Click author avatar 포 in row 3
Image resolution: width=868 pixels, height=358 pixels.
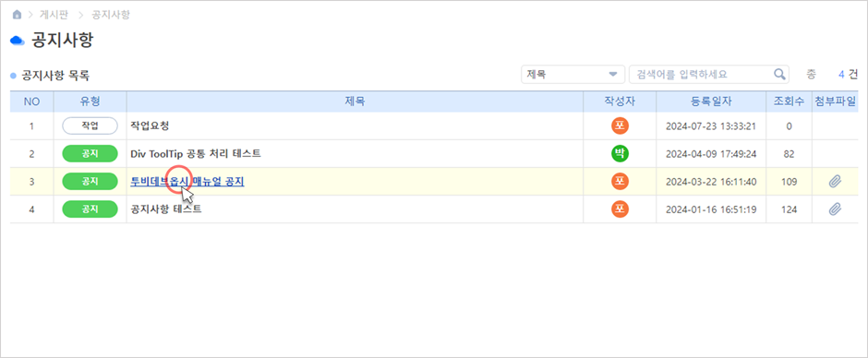620,181
